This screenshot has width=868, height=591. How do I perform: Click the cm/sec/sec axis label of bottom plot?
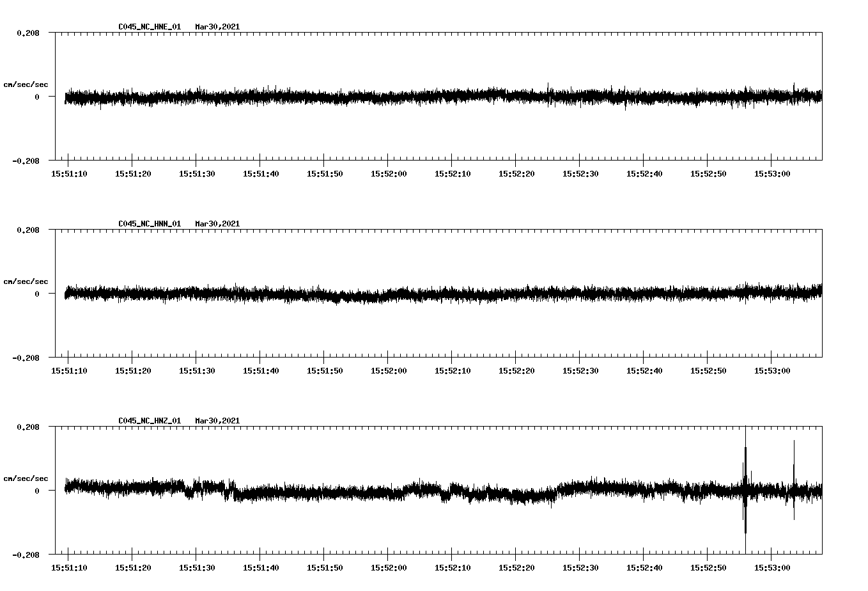26,478
